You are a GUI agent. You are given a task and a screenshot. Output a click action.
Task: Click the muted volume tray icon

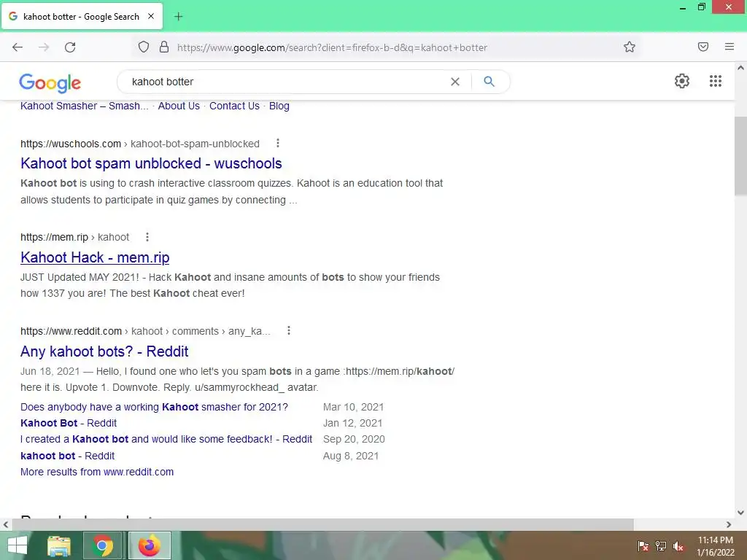point(678,546)
